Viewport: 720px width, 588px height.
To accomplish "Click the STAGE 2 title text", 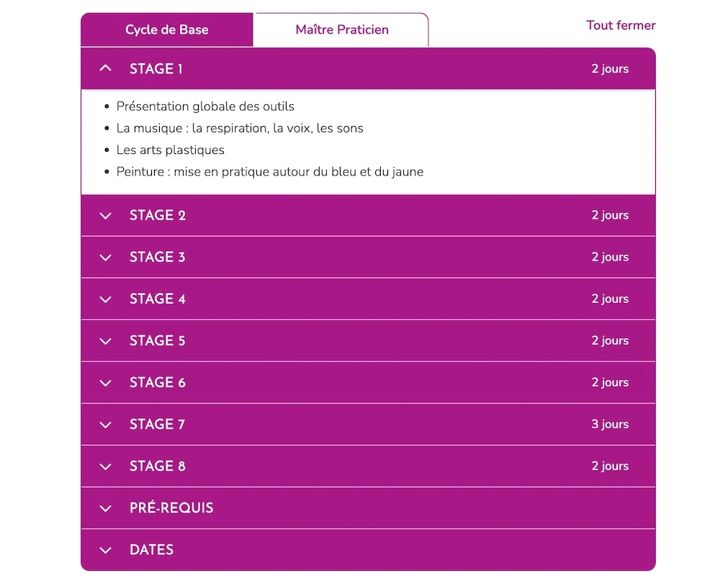I will pos(157,215).
